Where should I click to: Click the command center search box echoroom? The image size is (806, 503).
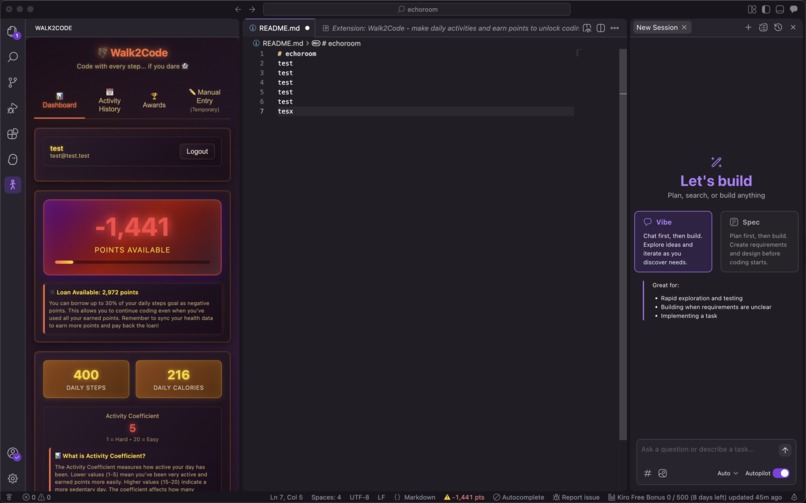[x=417, y=9]
